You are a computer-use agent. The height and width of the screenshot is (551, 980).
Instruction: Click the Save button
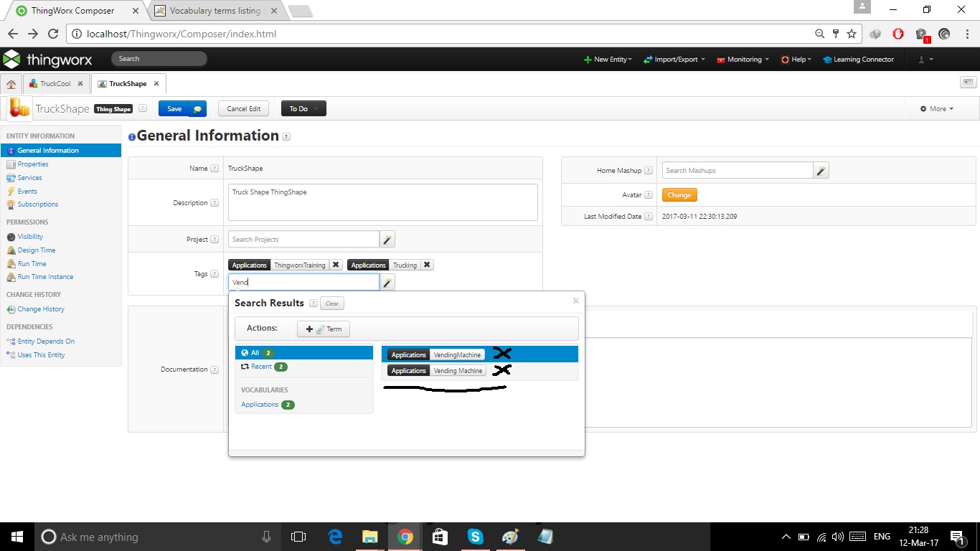(174, 109)
